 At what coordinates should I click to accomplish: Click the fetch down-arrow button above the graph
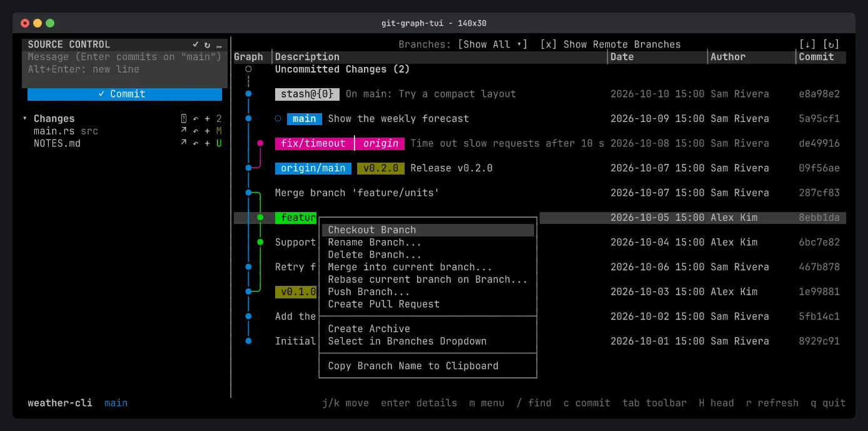pos(808,44)
